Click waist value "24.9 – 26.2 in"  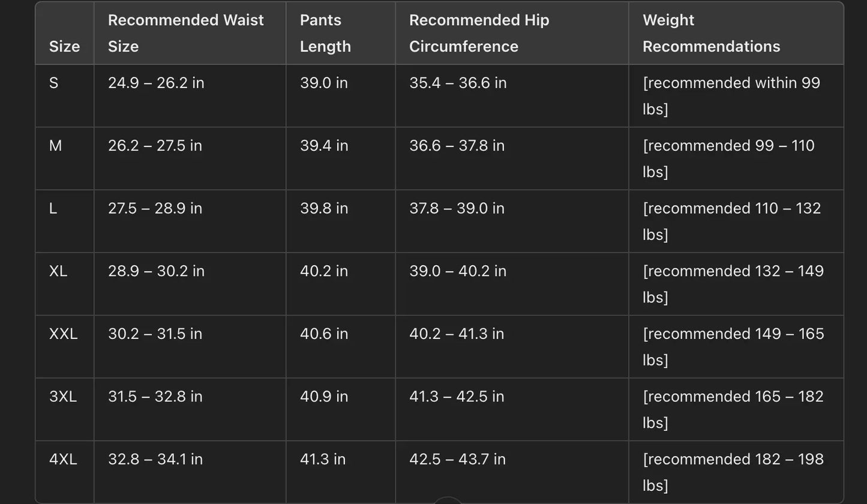point(156,83)
